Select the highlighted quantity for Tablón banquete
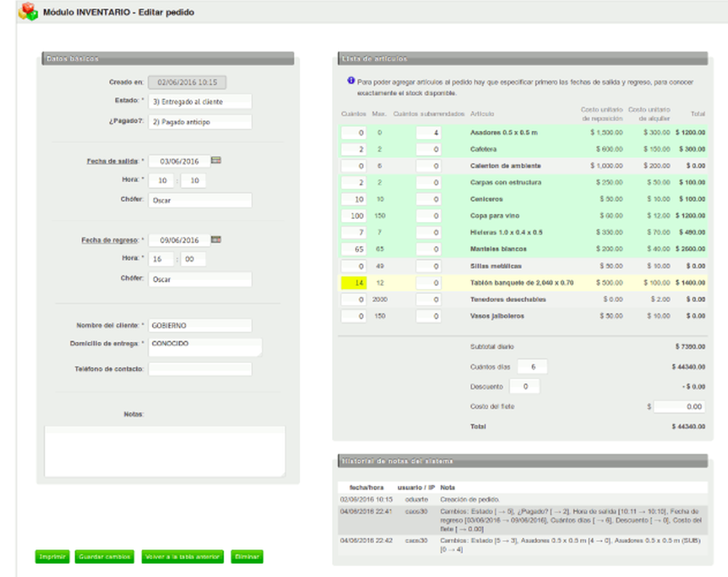Viewport: 728px width, 577px height. (x=352, y=282)
